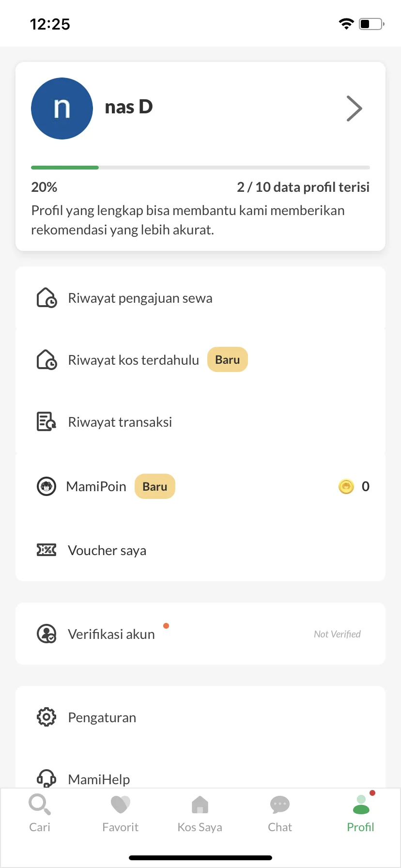
Task: Tap the blue "n" profile avatar
Action: 62,108
